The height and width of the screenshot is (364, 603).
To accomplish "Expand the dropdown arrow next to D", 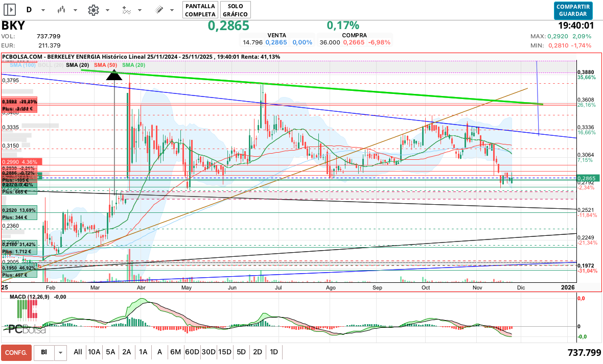I will (43, 10).
